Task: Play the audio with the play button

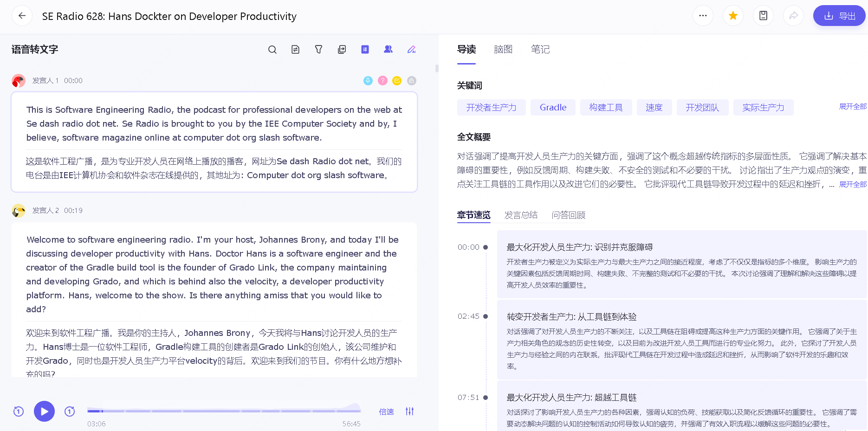Action: pos(44,411)
